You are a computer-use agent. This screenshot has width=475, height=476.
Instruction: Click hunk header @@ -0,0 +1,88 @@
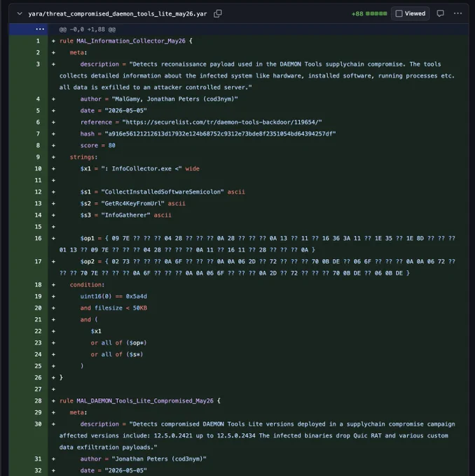coord(88,29)
